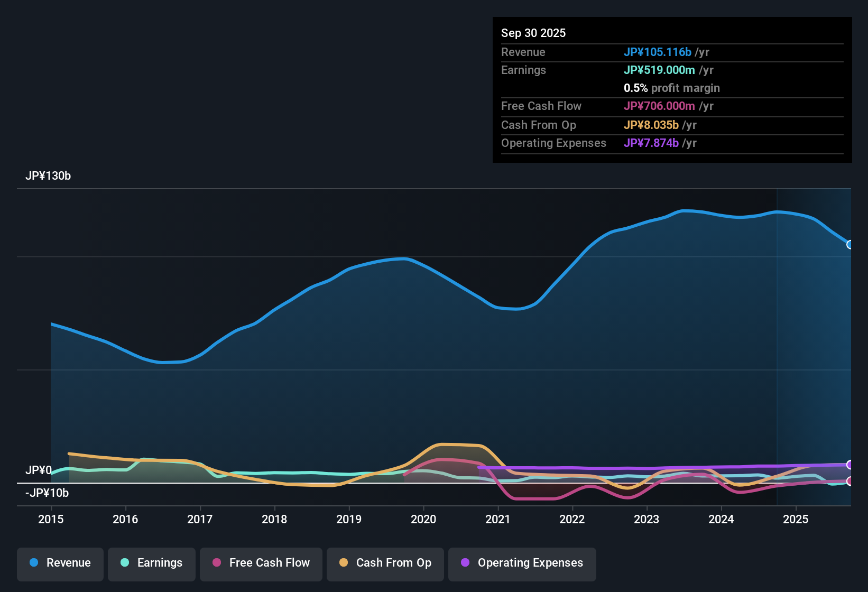Toggle the Earnings series off
Screen dimensions: 868x592
(x=152, y=563)
